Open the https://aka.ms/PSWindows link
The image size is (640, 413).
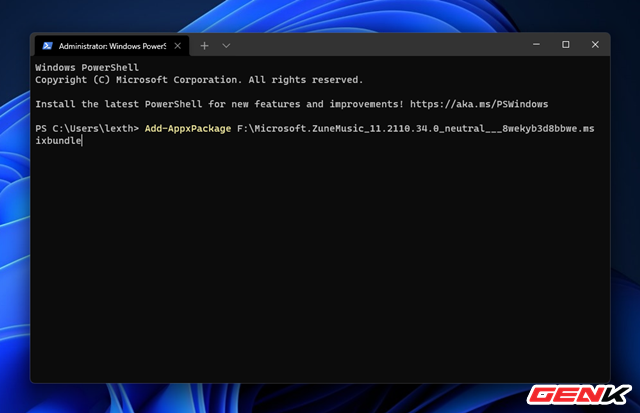pyautogui.click(x=479, y=104)
